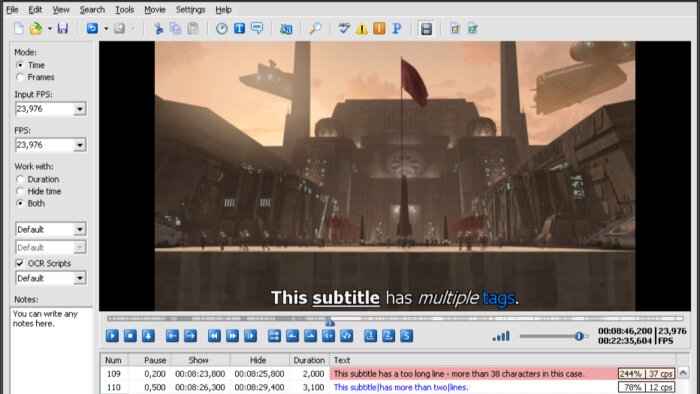Click the Duration column header
The height and width of the screenshot is (394, 700).
309,360
